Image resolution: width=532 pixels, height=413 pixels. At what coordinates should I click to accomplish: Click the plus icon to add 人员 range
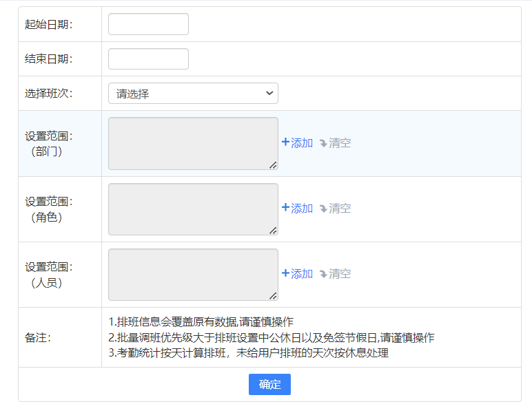pyautogui.click(x=285, y=273)
